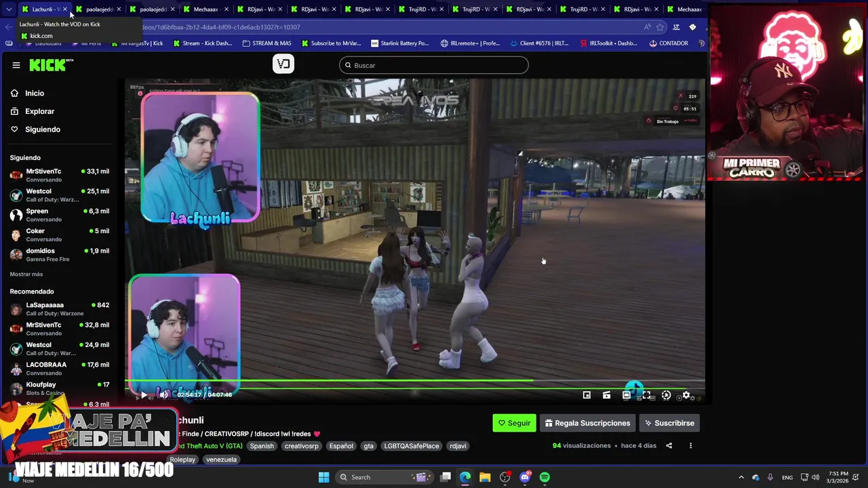Select the venezuela tag

click(221, 460)
